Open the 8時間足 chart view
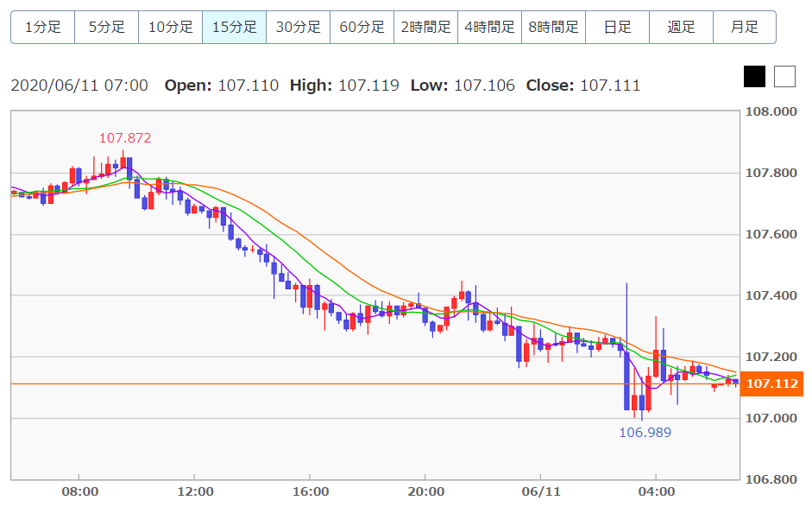 pyautogui.click(x=553, y=27)
